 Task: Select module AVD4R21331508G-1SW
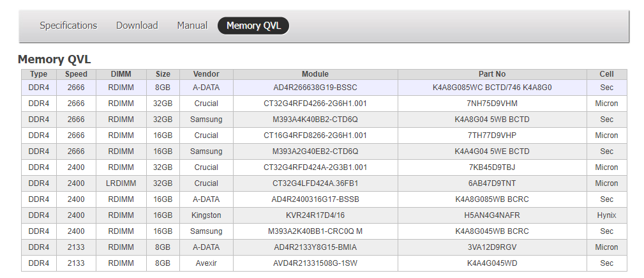315,263
